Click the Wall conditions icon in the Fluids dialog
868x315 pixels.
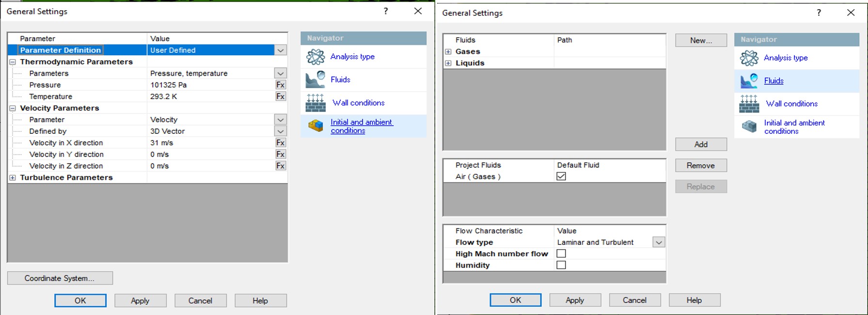coord(749,104)
